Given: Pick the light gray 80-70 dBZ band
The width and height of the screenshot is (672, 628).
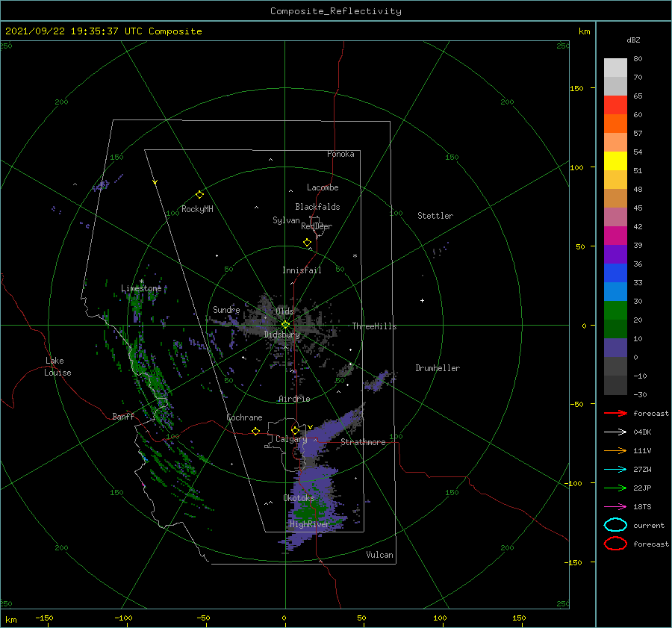Looking at the screenshot, I should point(615,68).
